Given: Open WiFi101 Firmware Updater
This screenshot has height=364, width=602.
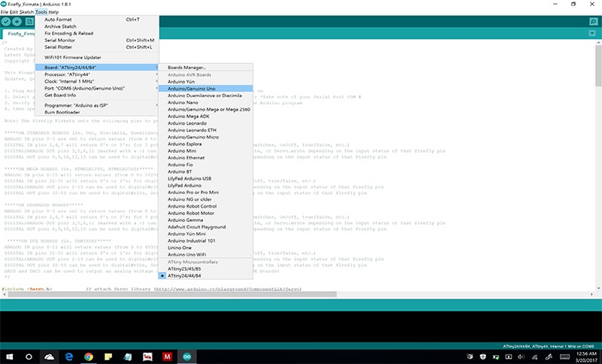Looking at the screenshot, I should [x=97, y=57].
